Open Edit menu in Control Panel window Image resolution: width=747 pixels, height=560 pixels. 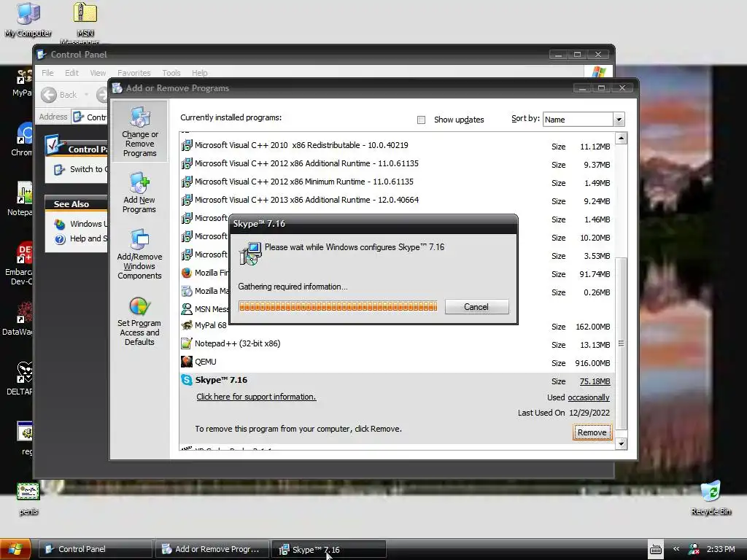[x=72, y=73]
